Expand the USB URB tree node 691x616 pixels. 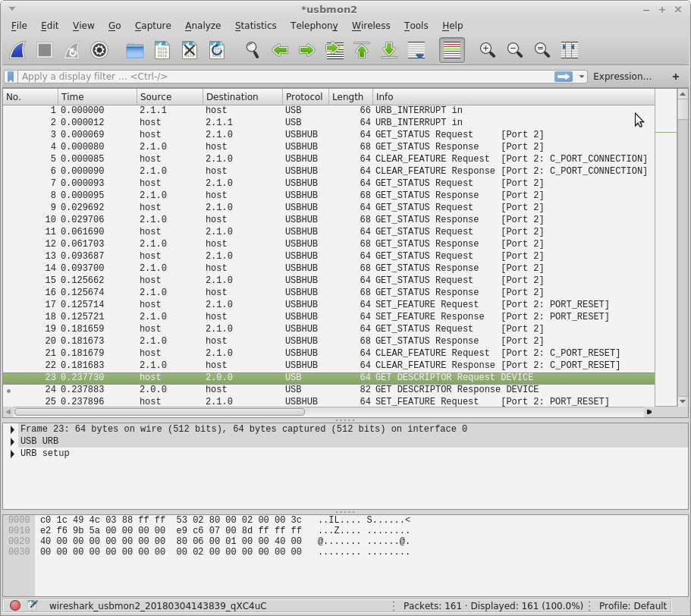tap(12, 441)
